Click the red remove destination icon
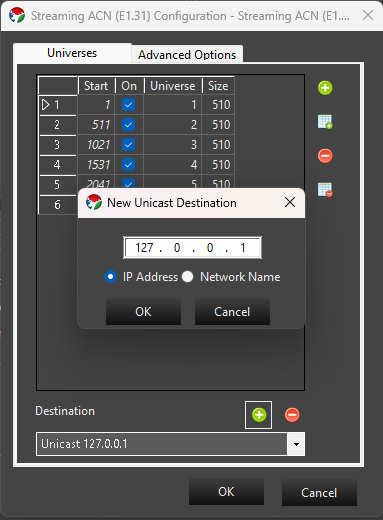383x520 pixels. coord(292,415)
